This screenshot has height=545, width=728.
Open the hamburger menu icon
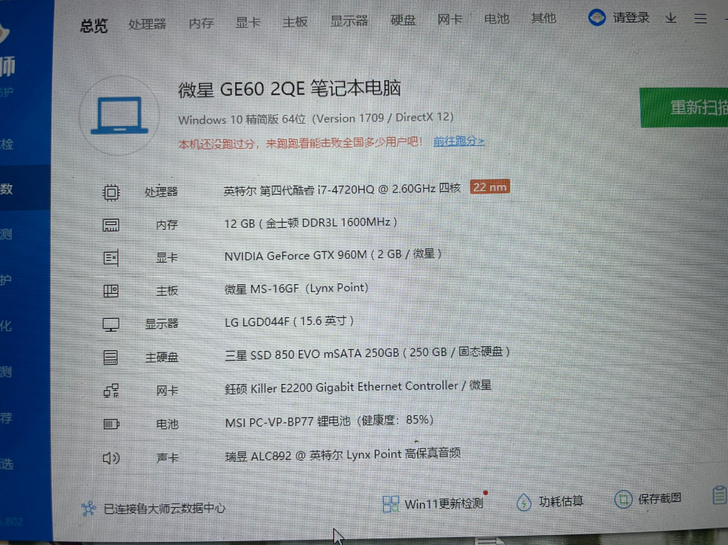(701, 19)
